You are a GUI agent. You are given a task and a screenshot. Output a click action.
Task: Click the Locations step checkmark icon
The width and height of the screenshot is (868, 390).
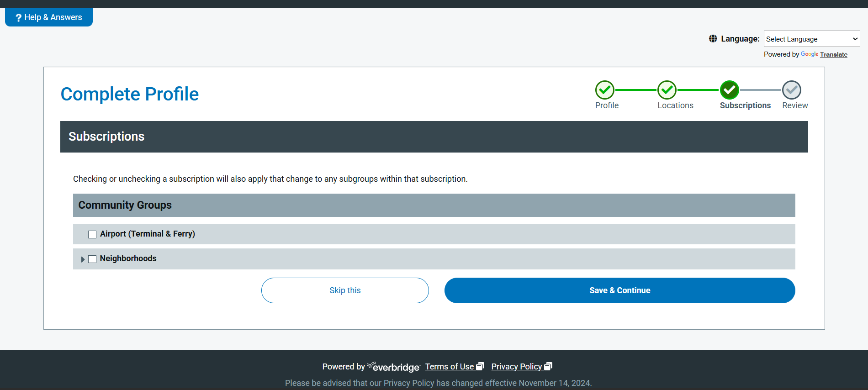point(667,90)
